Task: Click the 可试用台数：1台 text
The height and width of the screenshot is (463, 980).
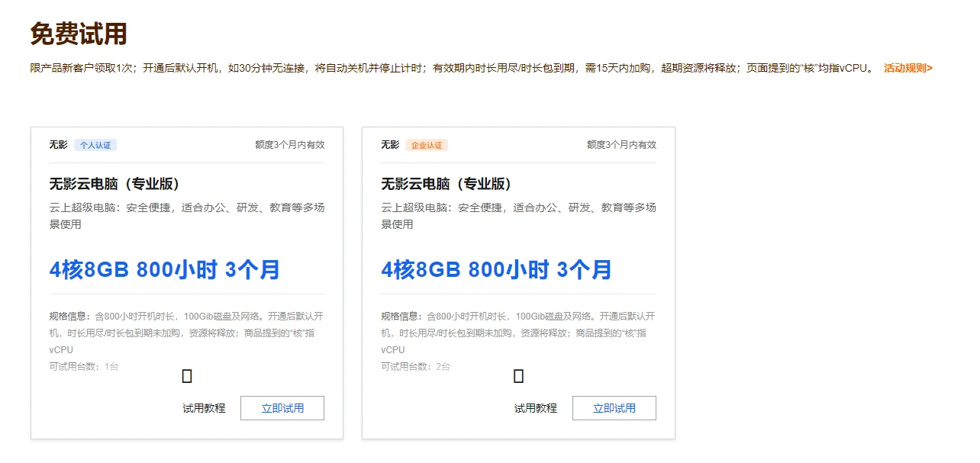Action: pos(84,367)
